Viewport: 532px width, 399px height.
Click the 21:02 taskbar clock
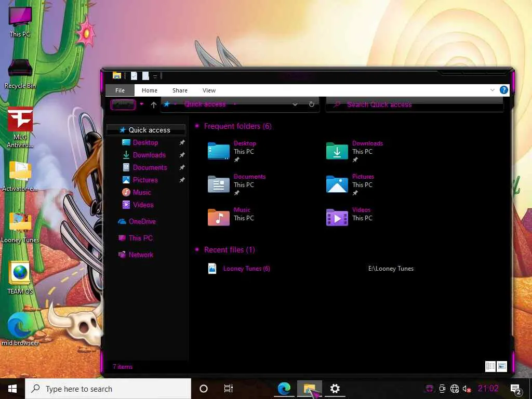point(488,389)
